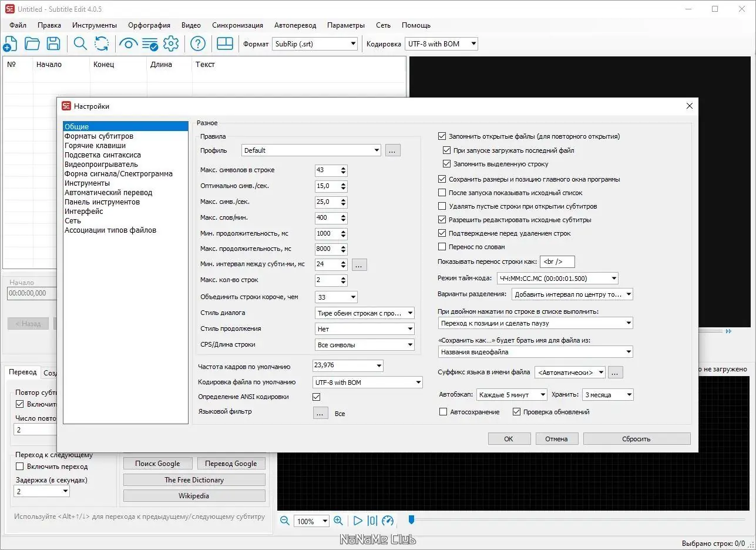Click the Save floppy disk icon

(53, 44)
